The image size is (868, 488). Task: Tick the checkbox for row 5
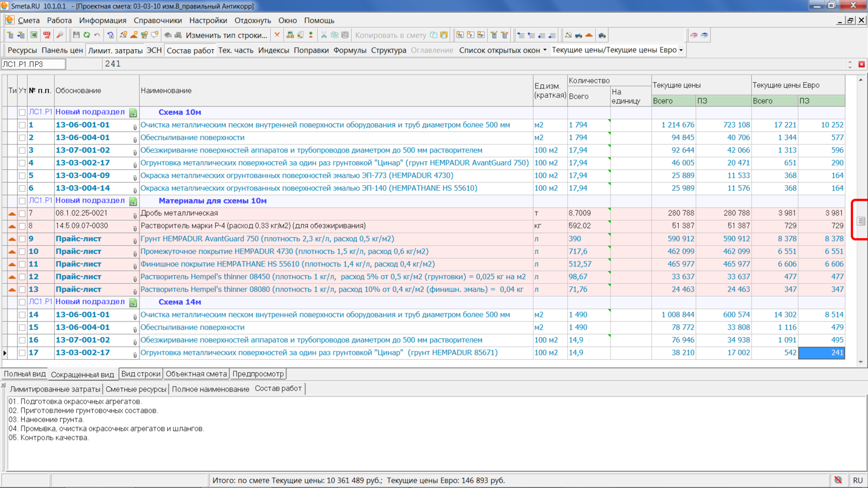coord(22,176)
